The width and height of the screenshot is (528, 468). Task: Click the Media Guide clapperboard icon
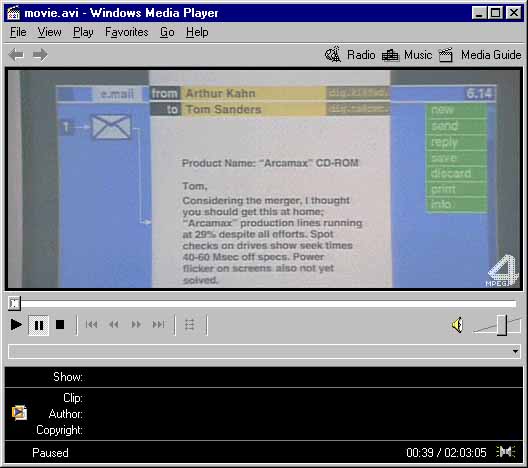446,55
